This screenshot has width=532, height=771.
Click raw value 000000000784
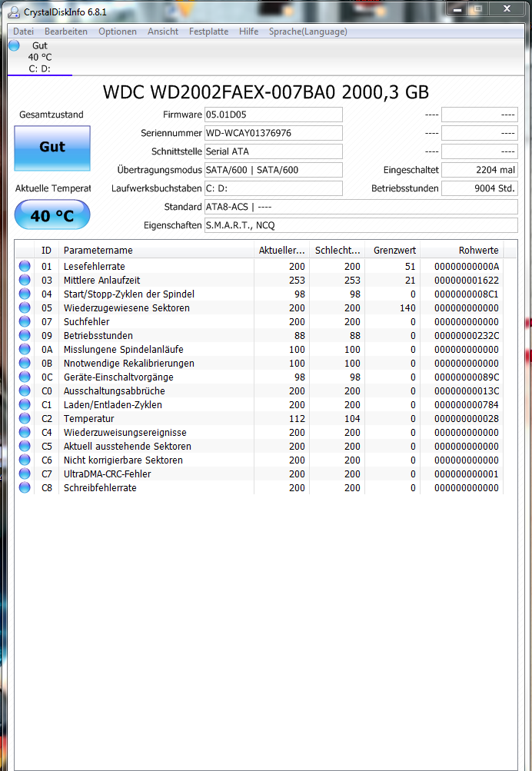pos(467,404)
